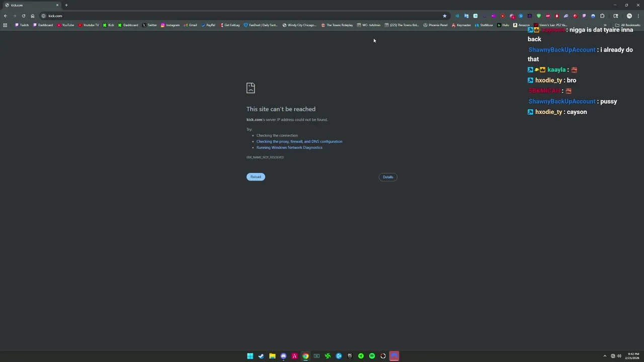Click the Details button
Viewport: 644px width, 362px height.
pos(388,177)
